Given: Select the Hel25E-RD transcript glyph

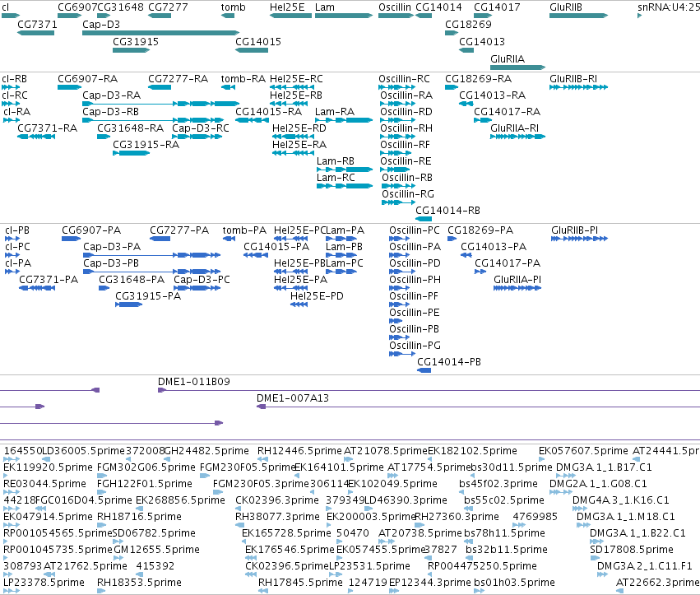Looking at the screenshot, I should [x=294, y=137].
